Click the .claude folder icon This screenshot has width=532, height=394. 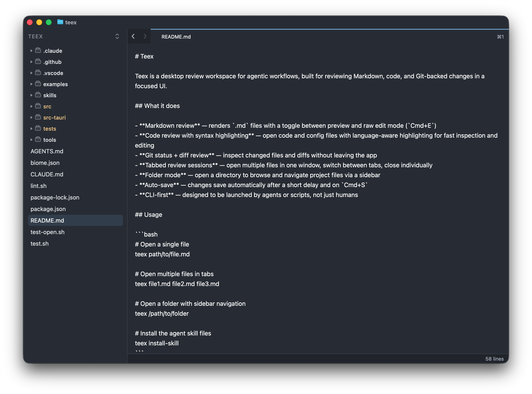point(38,50)
